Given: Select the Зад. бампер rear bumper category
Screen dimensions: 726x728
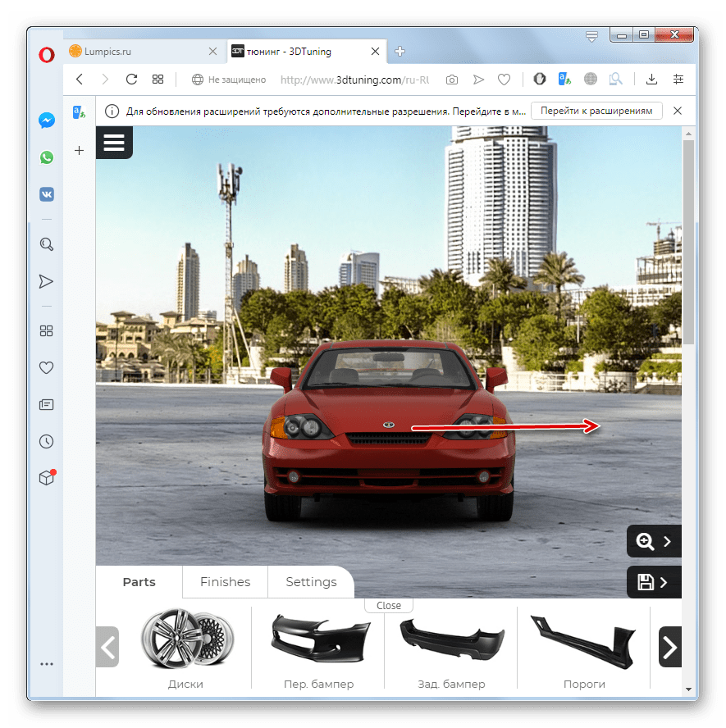Looking at the screenshot, I should point(451,648).
